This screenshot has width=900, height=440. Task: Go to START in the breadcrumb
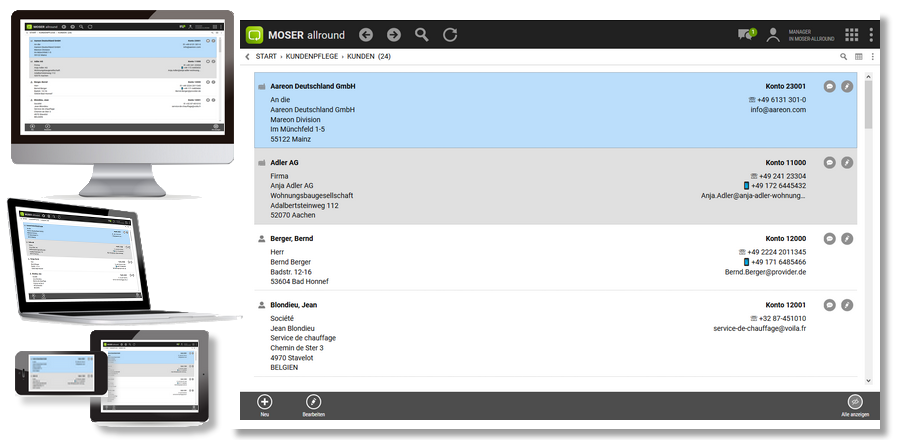pos(266,57)
